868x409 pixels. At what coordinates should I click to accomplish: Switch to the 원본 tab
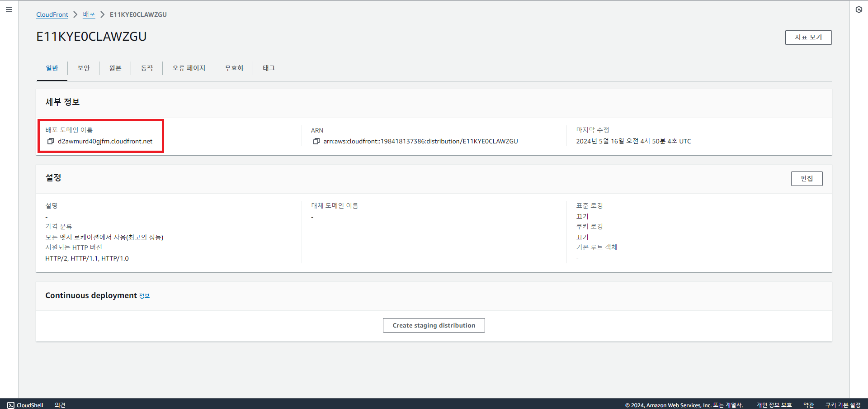tap(115, 68)
